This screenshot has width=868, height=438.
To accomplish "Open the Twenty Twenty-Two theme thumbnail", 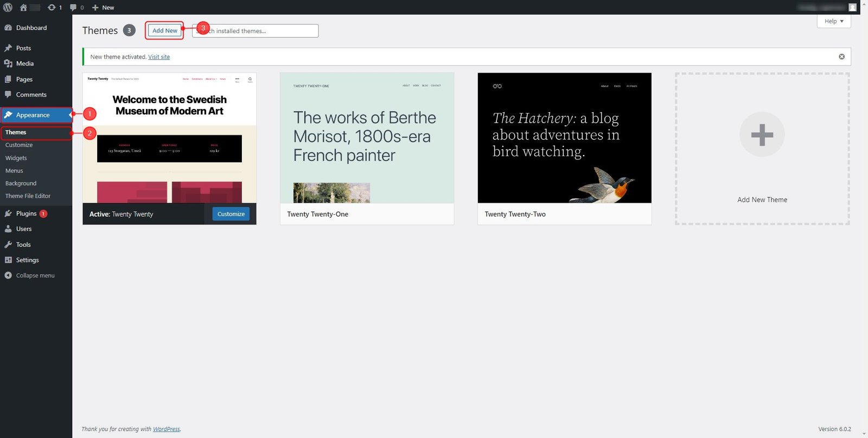I will point(565,138).
